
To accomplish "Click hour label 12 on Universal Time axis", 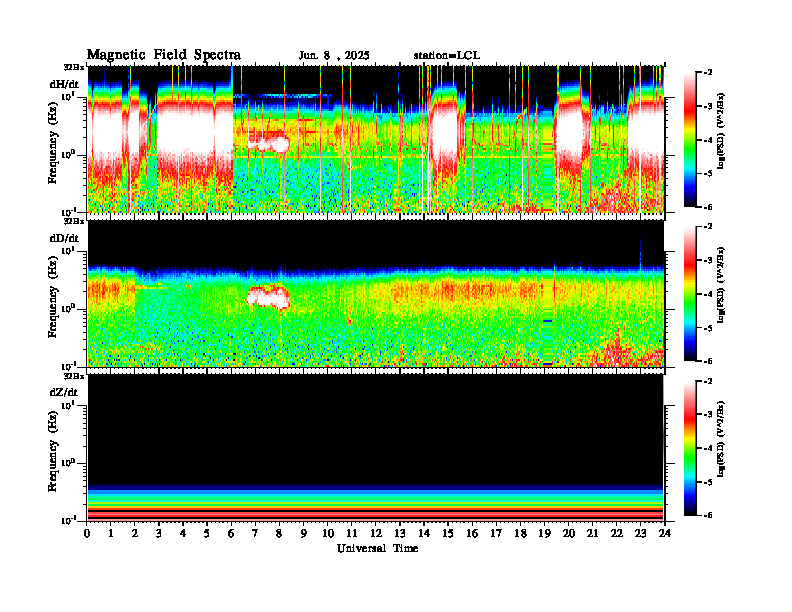I will coord(376,534).
